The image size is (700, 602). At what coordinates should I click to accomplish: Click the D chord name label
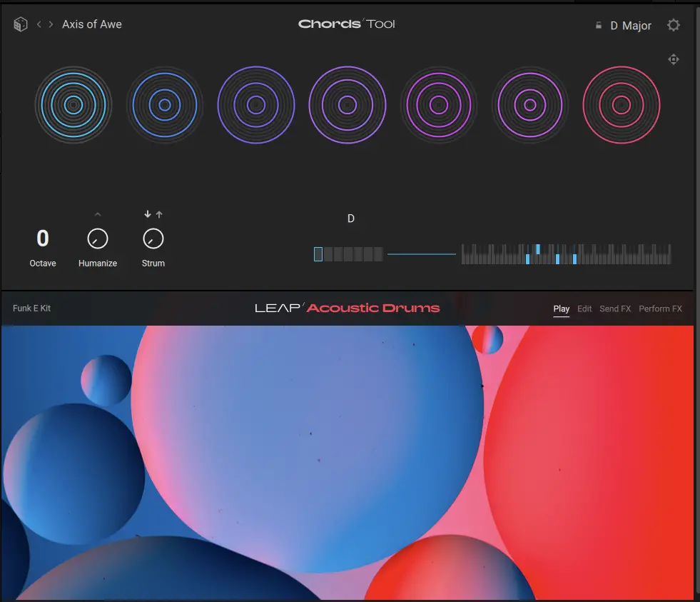[351, 219]
